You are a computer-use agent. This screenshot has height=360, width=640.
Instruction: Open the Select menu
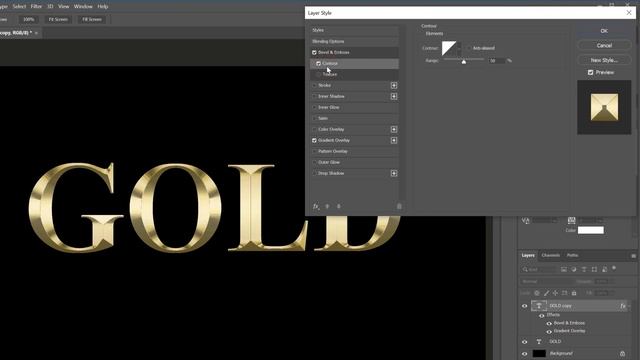[19, 7]
